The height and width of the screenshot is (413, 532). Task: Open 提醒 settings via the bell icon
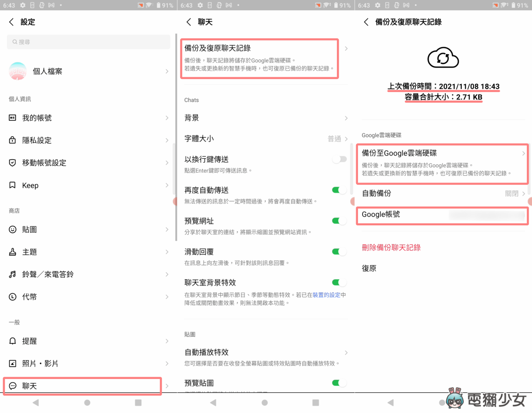point(12,341)
